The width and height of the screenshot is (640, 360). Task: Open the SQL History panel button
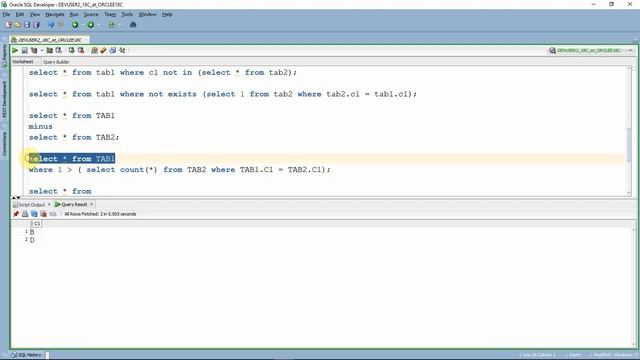(27, 355)
